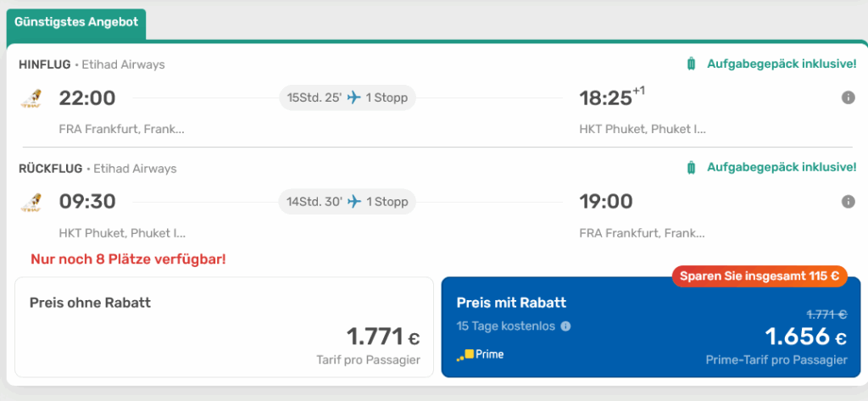Screen dimensions: 868x401
Task: Choose the Preis mit Rabatt Prime fare
Action: [x=650, y=326]
